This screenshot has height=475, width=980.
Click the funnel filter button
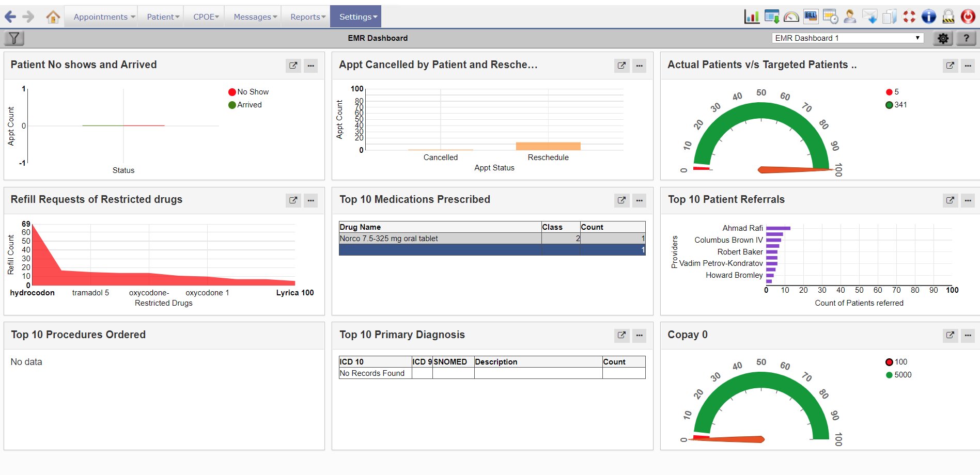14,38
